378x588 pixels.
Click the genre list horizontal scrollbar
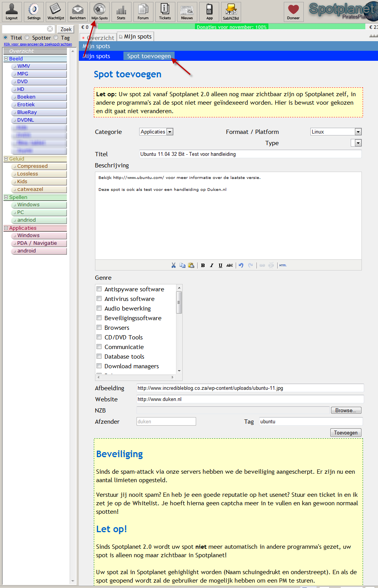coord(136,377)
